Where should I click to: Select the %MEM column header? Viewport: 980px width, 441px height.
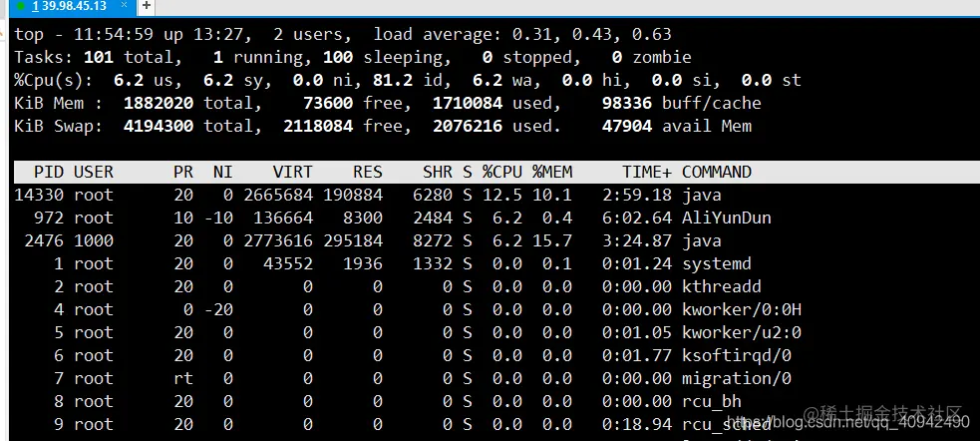point(552,172)
